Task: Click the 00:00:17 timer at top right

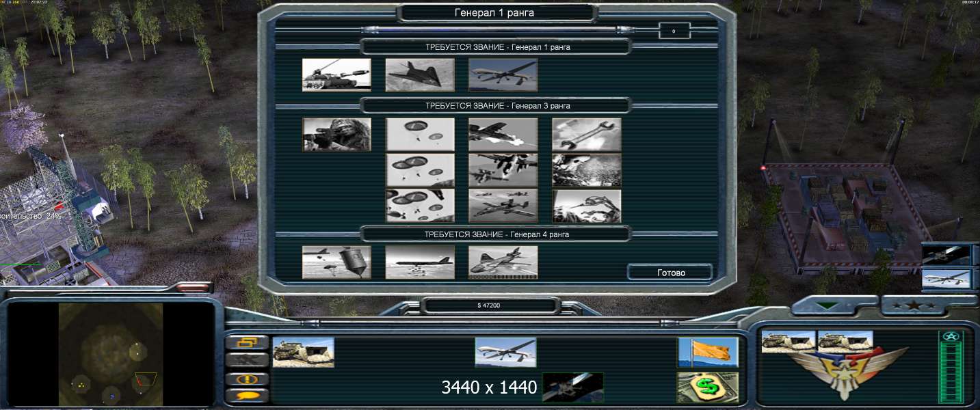Action: coord(969,3)
